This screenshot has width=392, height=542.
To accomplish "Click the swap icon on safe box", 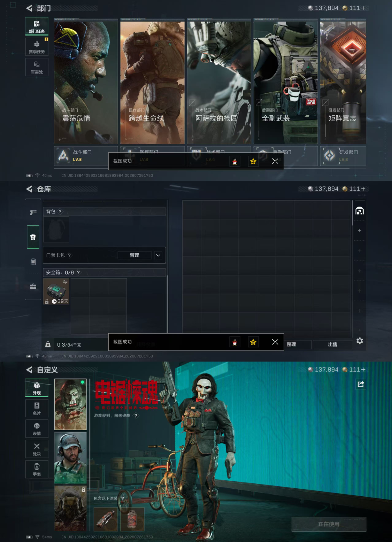I will (65, 282).
